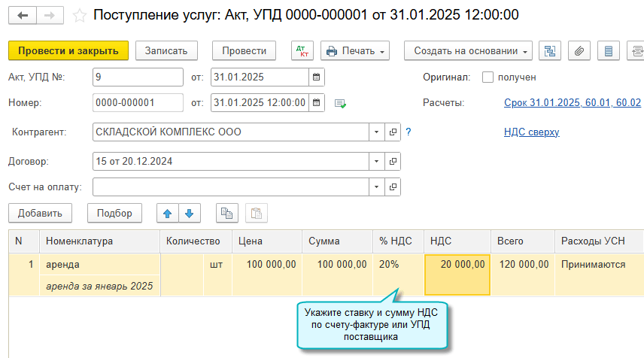Save the document with Записать
This screenshot has width=644, height=358.
click(166, 51)
